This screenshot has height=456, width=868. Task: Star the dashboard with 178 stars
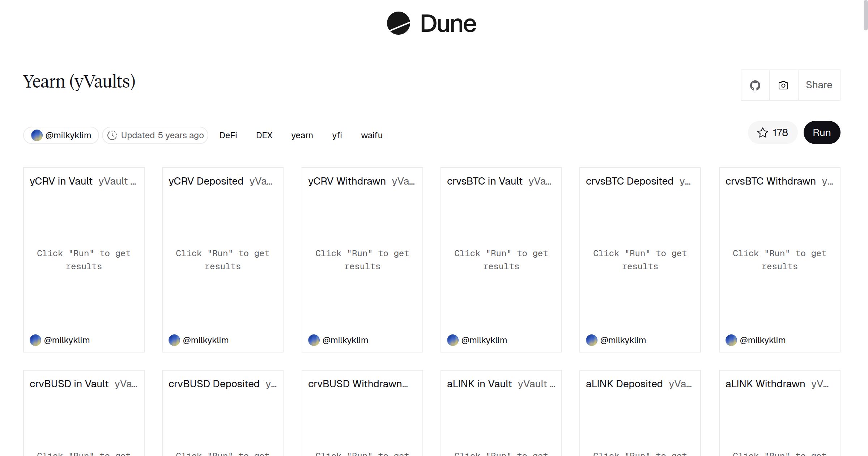(773, 133)
